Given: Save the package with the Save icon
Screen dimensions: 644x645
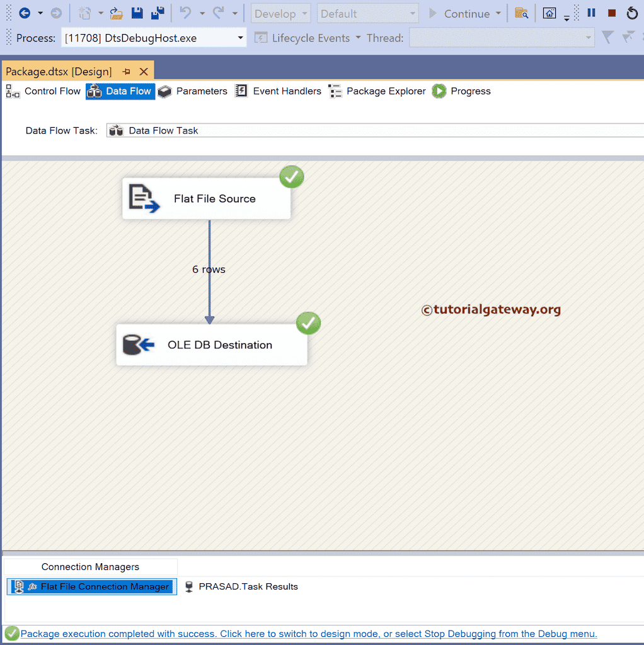Looking at the screenshot, I should click(x=137, y=13).
